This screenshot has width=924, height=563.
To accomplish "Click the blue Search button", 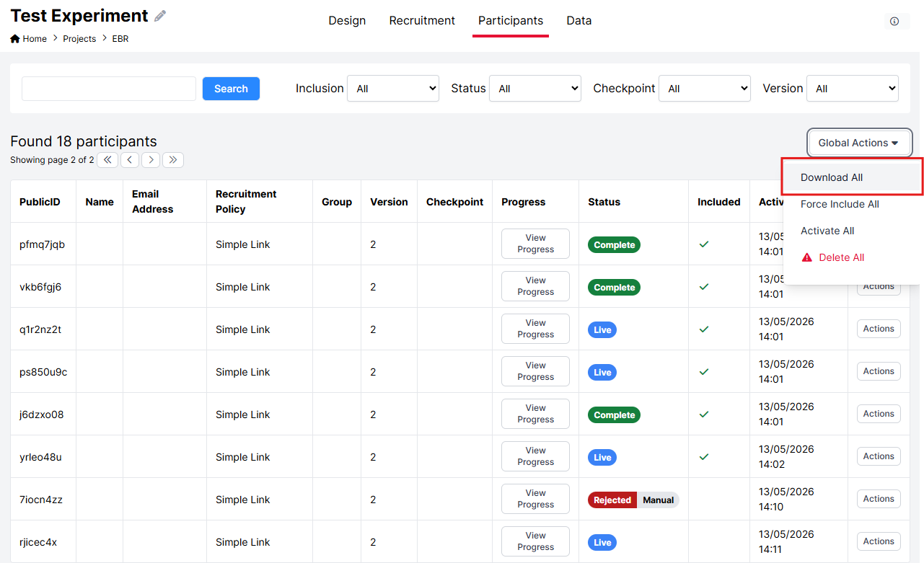I will pos(231,89).
